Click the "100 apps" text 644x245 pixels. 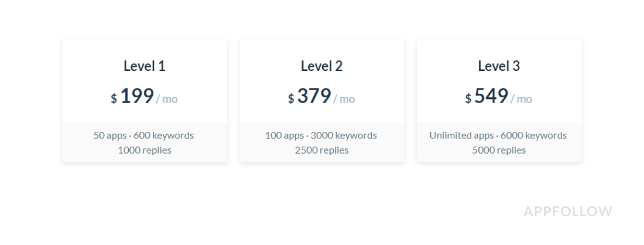pyautogui.click(x=285, y=135)
